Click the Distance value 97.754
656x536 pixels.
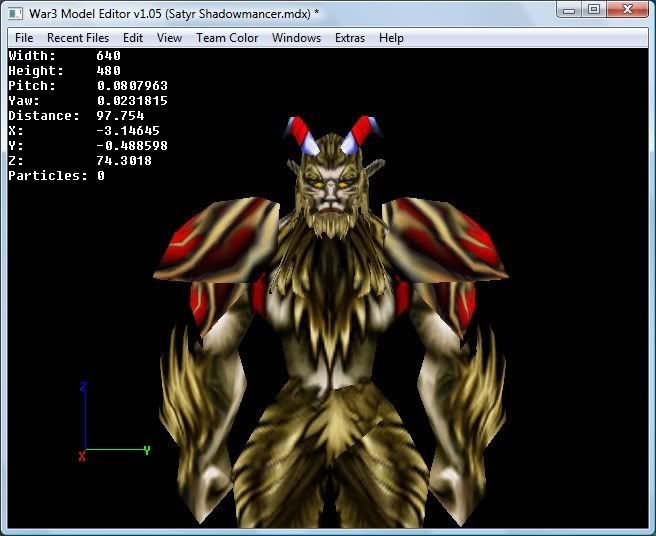coord(120,115)
